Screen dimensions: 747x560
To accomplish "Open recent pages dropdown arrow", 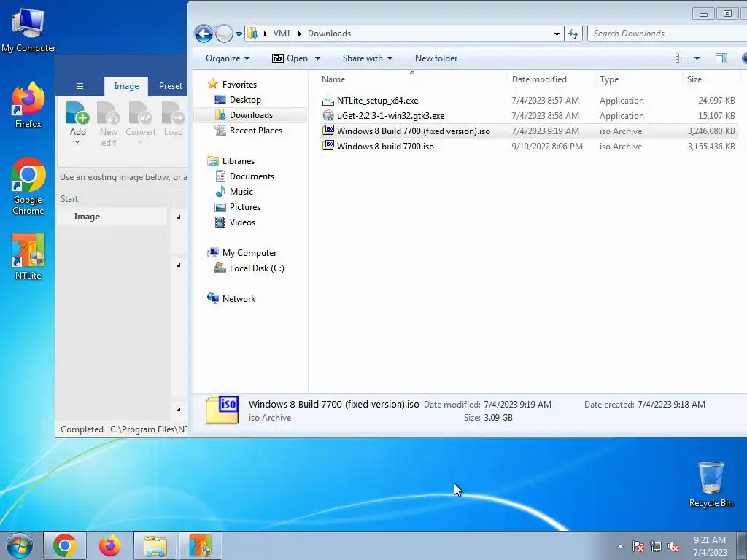I will pyautogui.click(x=239, y=34).
